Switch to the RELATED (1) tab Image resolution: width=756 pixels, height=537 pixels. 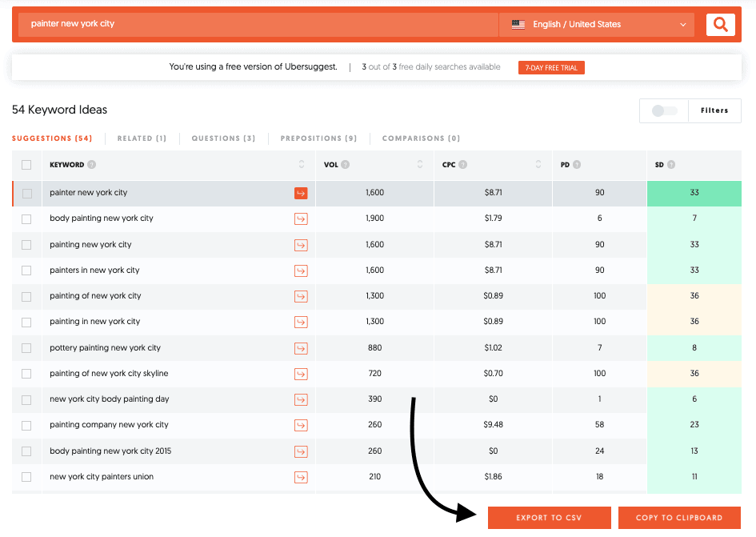click(x=142, y=138)
